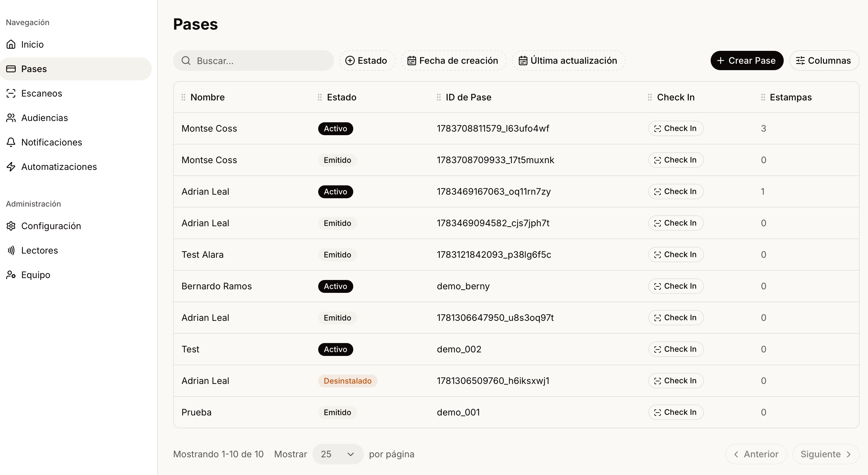Sort by the Estampas column header
868x475 pixels.
coord(790,98)
